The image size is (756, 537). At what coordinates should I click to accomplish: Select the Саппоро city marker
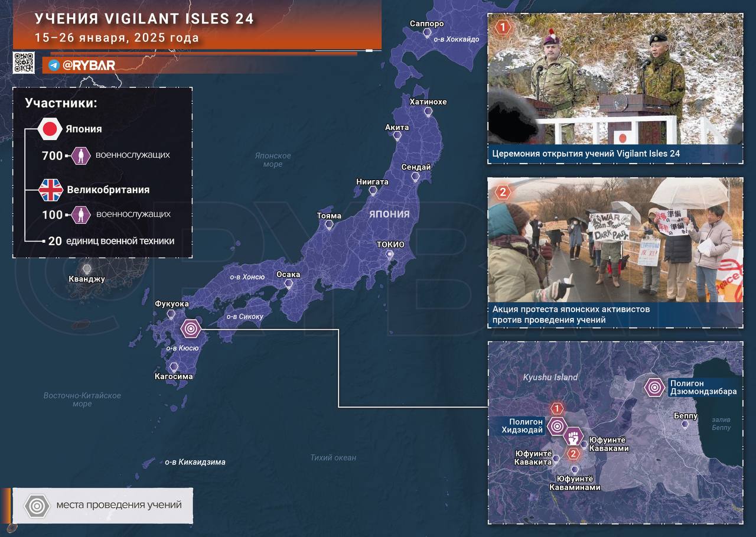pyautogui.click(x=427, y=34)
